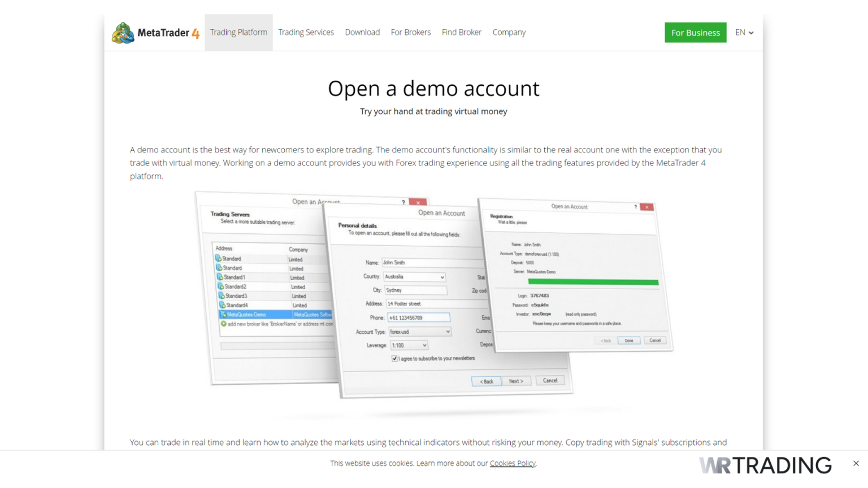Click the help question mark on the Registration dialog
This screenshot has height=488, width=868.
click(635, 207)
